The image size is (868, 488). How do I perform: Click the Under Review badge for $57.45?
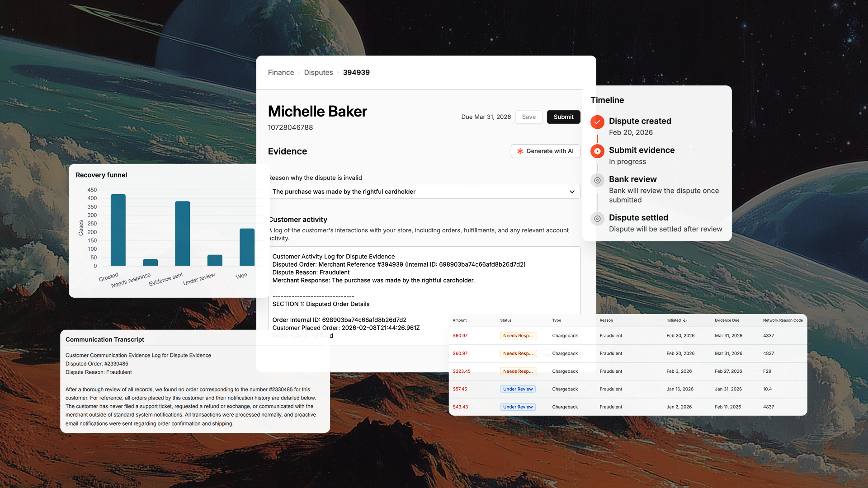(518, 389)
